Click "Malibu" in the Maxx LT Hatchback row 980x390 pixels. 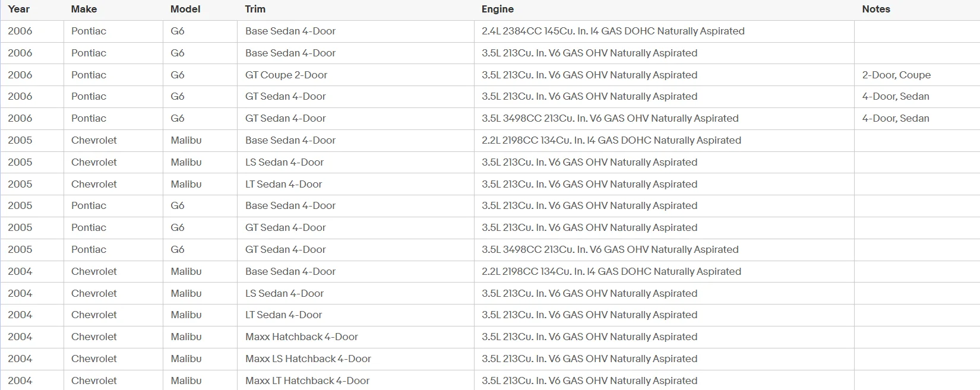[x=186, y=381]
